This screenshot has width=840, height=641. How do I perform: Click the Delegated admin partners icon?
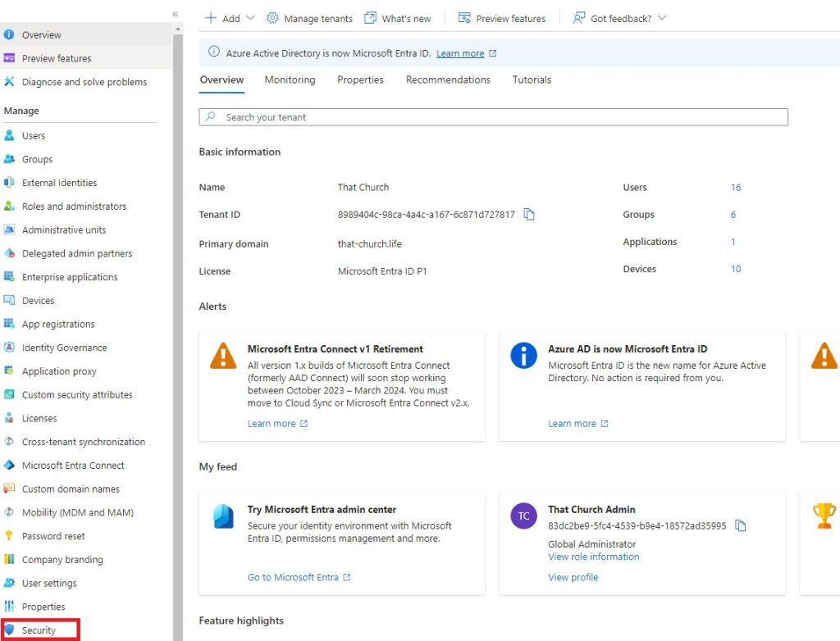coord(9,253)
